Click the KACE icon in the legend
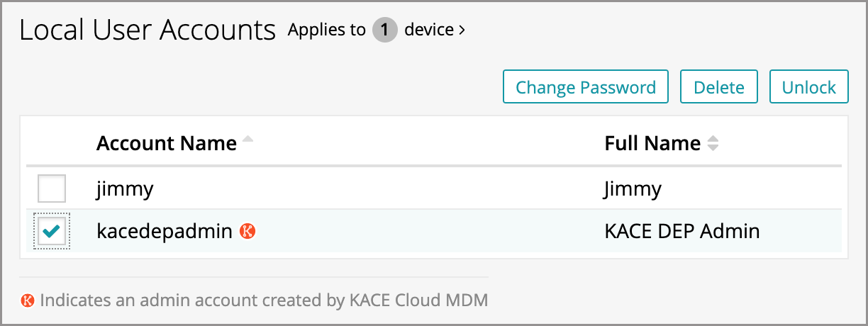Screen dimensions: 868x326 (x=28, y=300)
